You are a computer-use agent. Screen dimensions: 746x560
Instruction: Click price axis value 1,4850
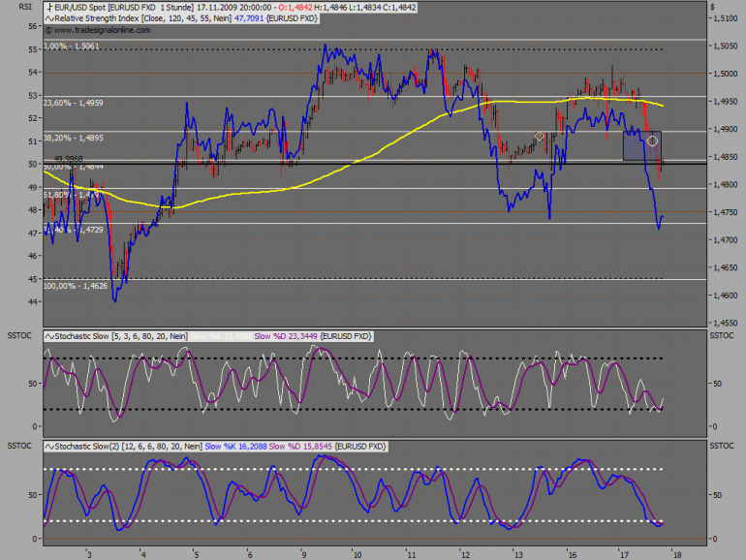[726, 157]
